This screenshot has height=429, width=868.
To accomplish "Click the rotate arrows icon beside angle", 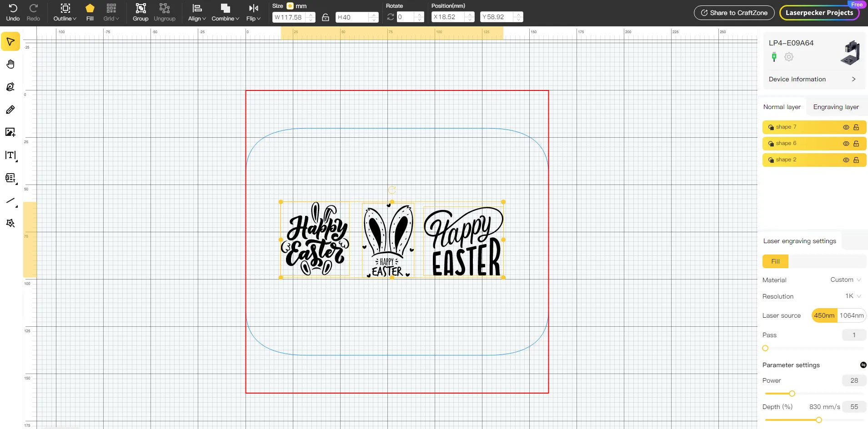I will (391, 17).
